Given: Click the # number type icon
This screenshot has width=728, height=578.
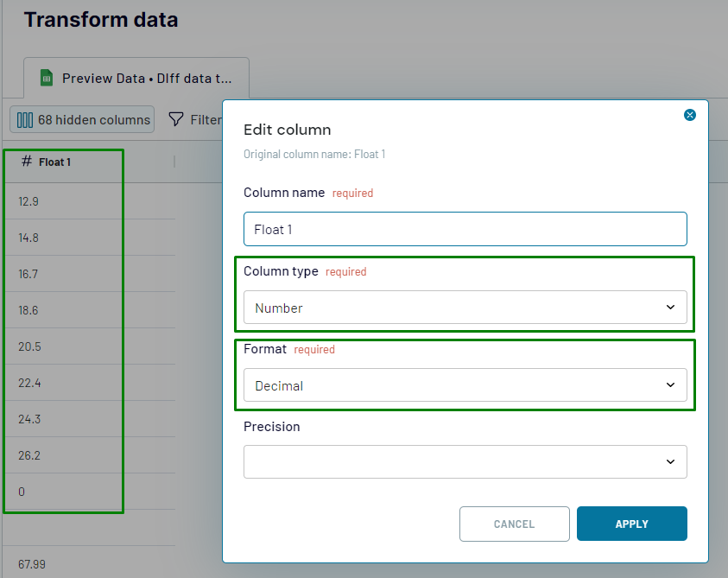Looking at the screenshot, I should pyautogui.click(x=27, y=162).
